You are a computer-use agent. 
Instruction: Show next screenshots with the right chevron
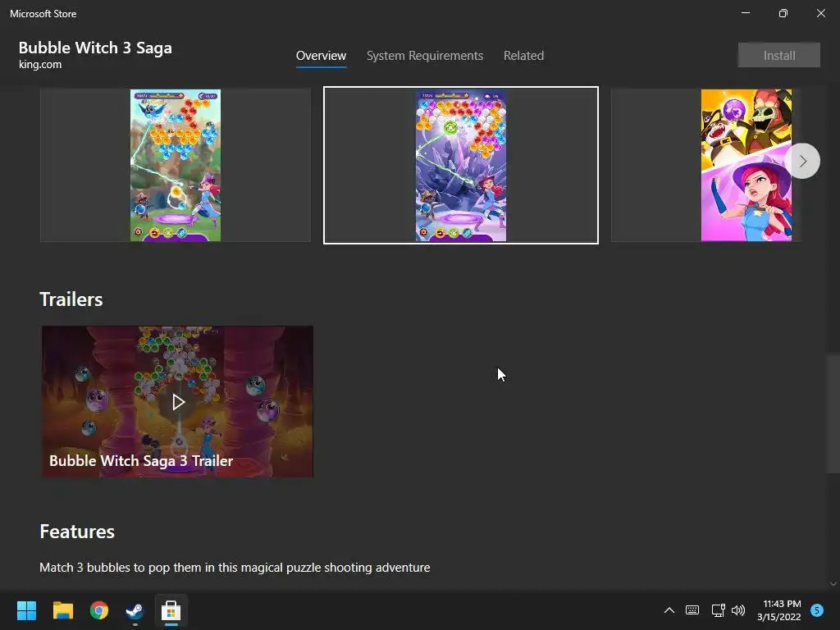[x=802, y=161]
